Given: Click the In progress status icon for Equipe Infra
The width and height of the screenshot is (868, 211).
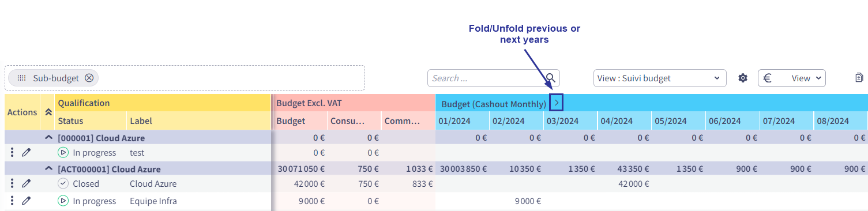Looking at the screenshot, I should click(x=63, y=201).
